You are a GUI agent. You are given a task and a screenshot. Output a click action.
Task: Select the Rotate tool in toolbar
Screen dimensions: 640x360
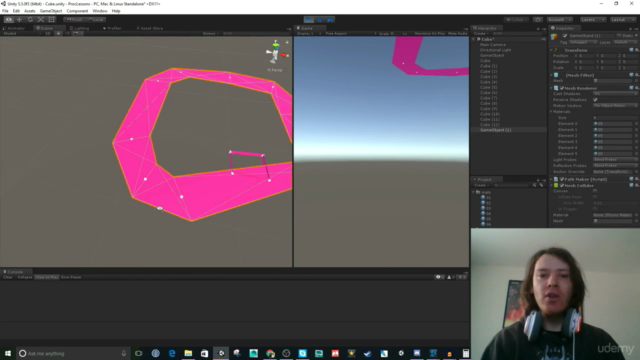(x=30, y=20)
